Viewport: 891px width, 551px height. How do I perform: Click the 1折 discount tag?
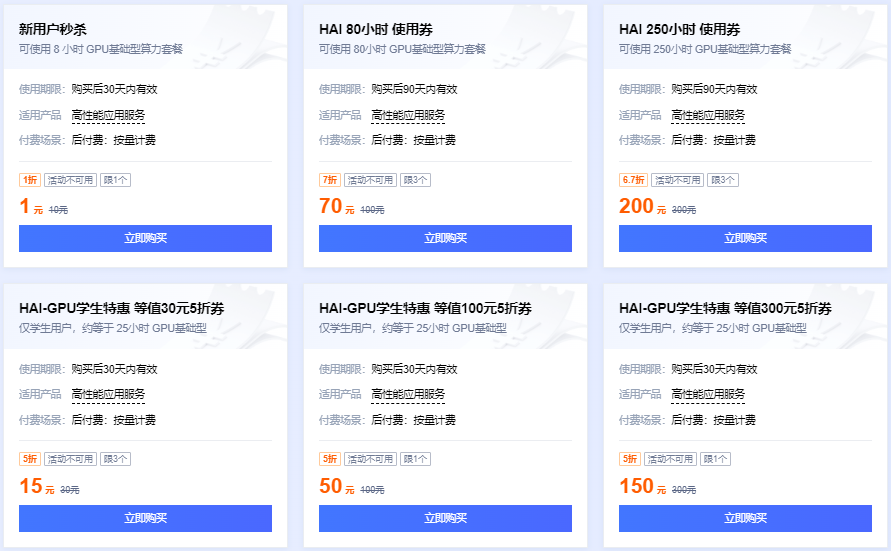30,180
